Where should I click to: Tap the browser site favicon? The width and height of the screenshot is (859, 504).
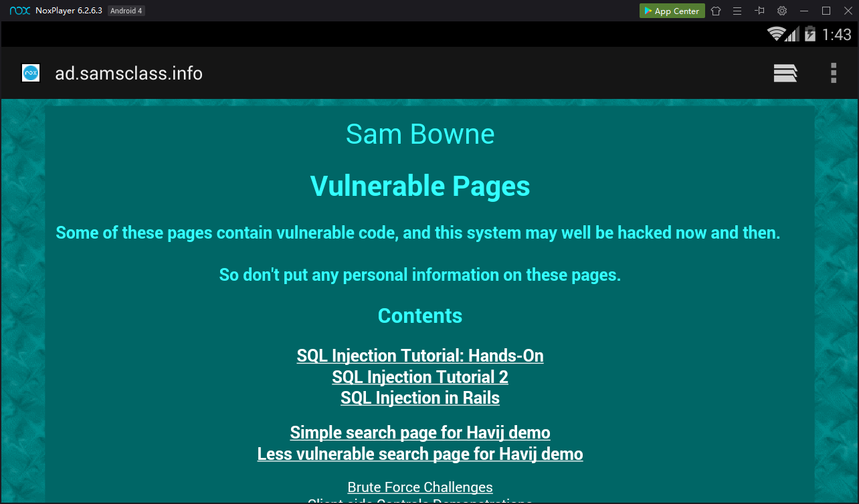31,73
